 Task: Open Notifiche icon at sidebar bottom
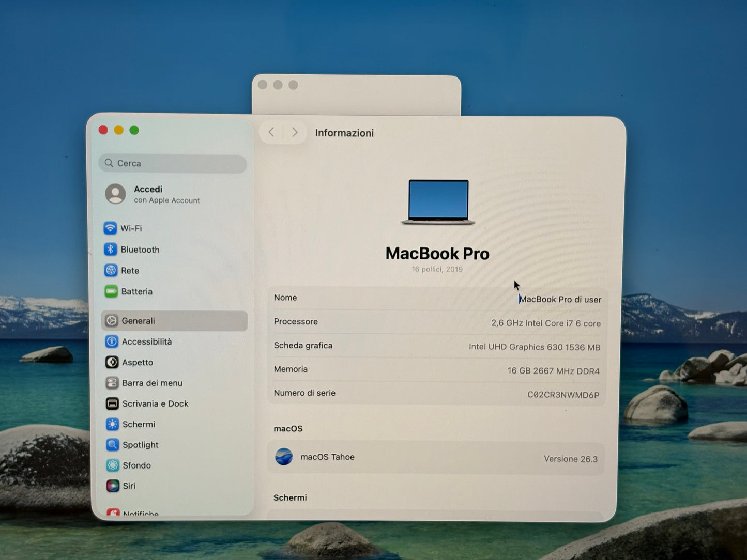[x=113, y=512]
